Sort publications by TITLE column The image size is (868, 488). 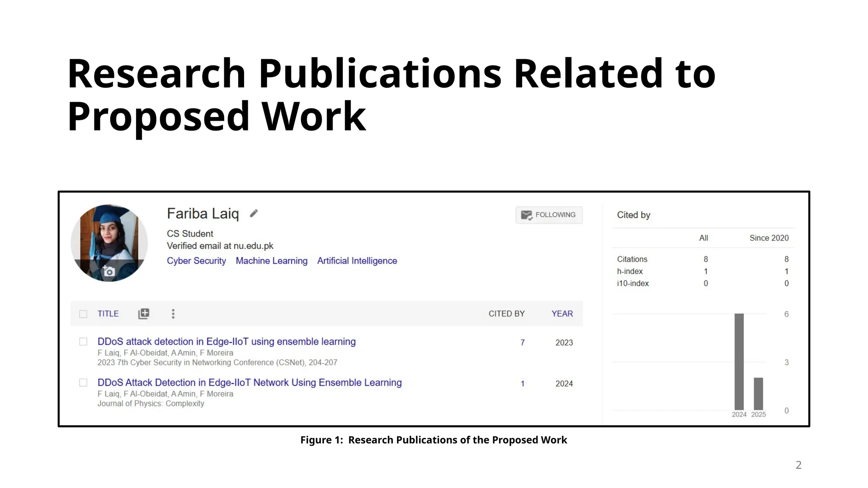click(x=108, y=314)
